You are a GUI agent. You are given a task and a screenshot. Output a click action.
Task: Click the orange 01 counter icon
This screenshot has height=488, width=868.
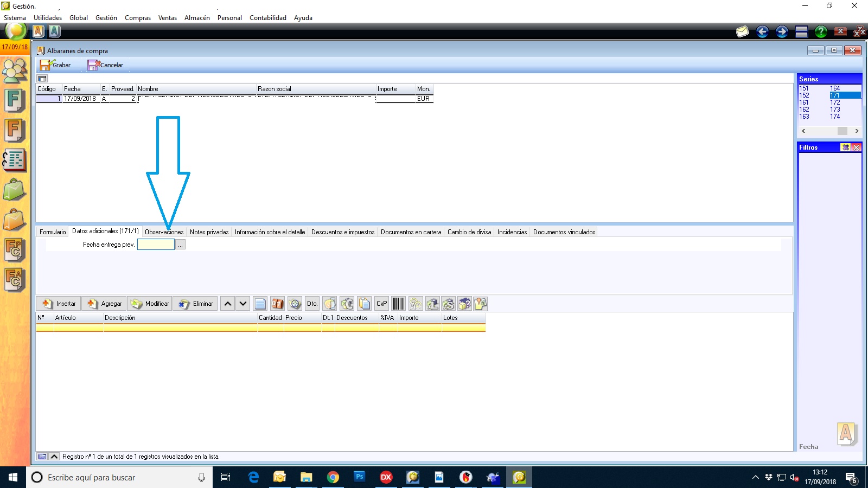pyautogui.click(x=278, y=304)
